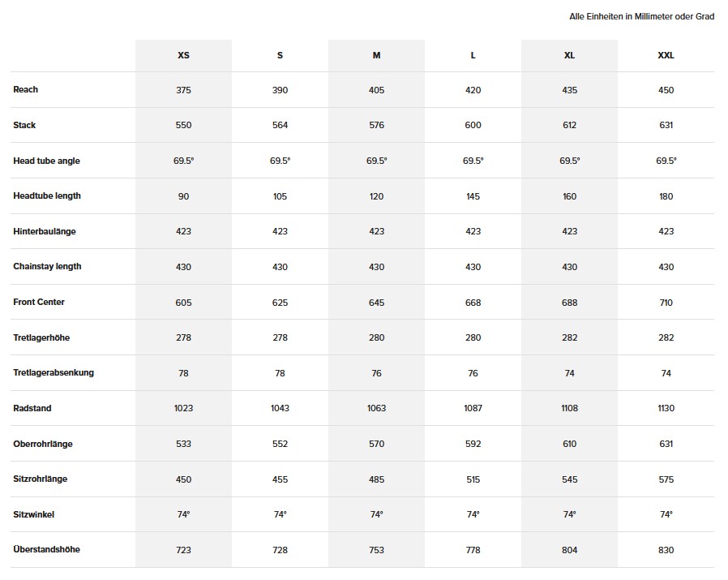
Task: Click the Überstandshöhe row label
Action: coord(46,549)
